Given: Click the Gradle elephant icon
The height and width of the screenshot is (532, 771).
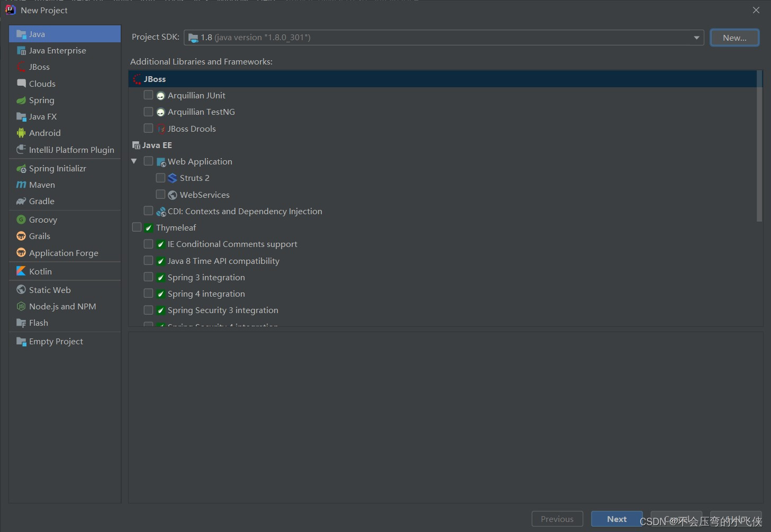Looking at the screenshot, I should [21, 201].
